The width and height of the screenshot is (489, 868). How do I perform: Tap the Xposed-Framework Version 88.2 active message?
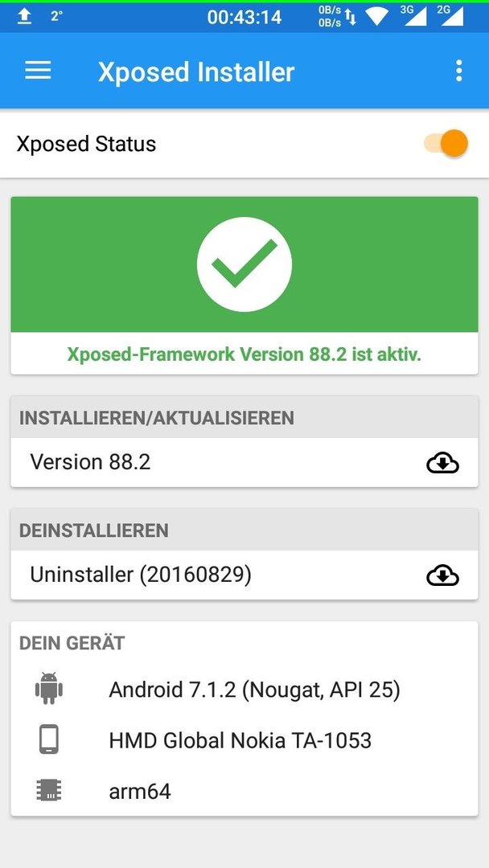point(244,354)
